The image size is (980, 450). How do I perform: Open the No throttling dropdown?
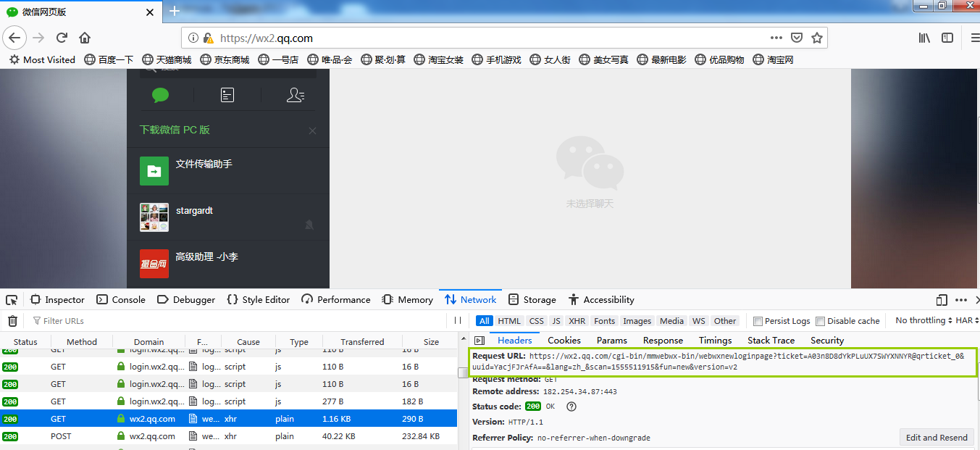(x=924, y=320)
